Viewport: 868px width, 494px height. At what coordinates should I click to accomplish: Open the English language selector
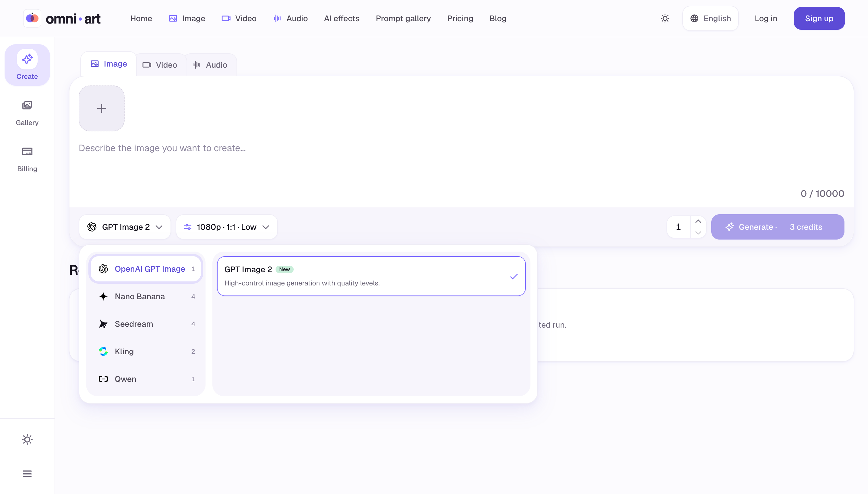710,18
